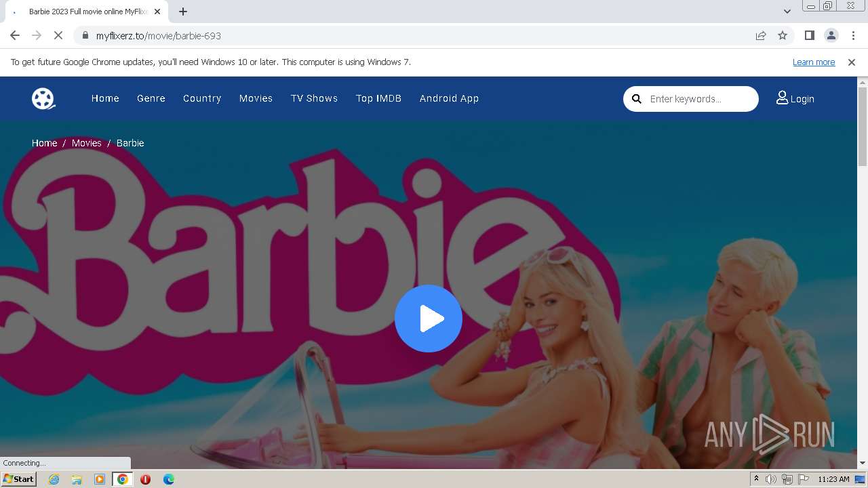Share this page icon in address bar
Screen dimensions: 868x488
pyautogui.click(x=761, y=35)
